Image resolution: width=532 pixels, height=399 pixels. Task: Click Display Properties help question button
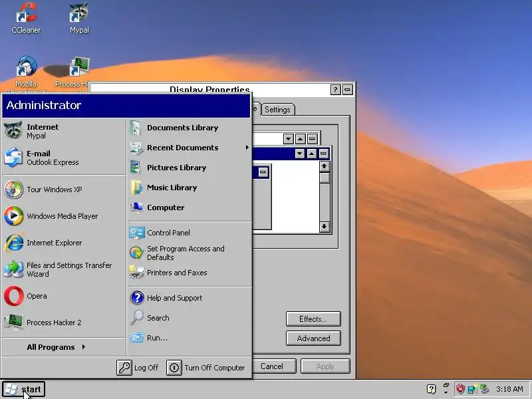coord(335,90)
